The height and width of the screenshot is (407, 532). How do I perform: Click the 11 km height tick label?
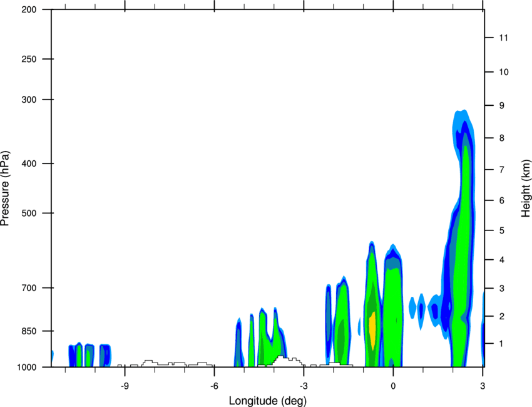coord(503,38)
